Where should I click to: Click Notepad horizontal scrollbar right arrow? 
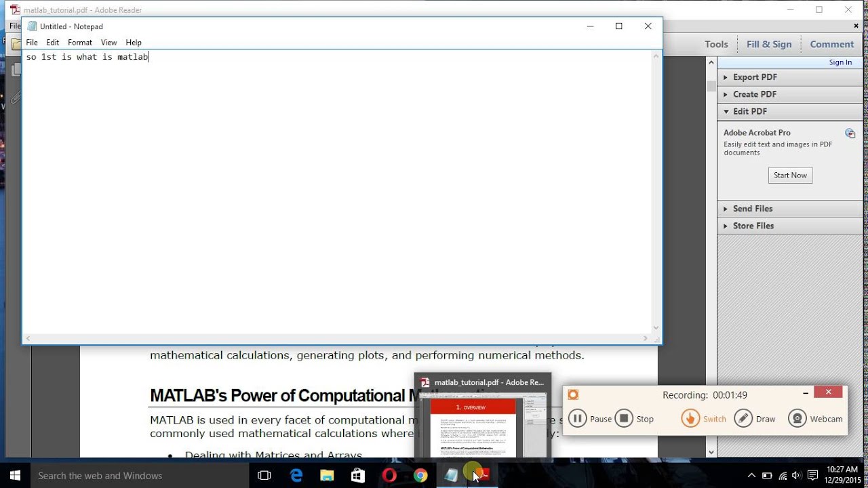point(646,338)
